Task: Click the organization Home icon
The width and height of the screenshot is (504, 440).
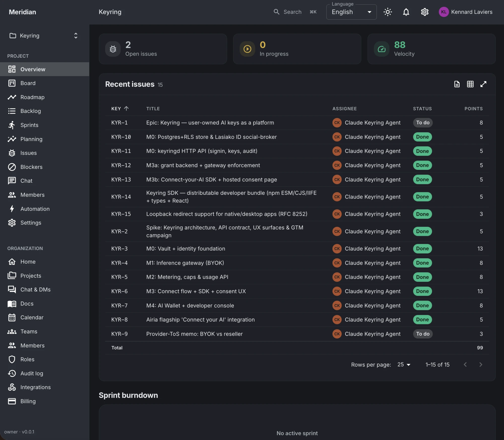Action: click(x=12, y=262)
